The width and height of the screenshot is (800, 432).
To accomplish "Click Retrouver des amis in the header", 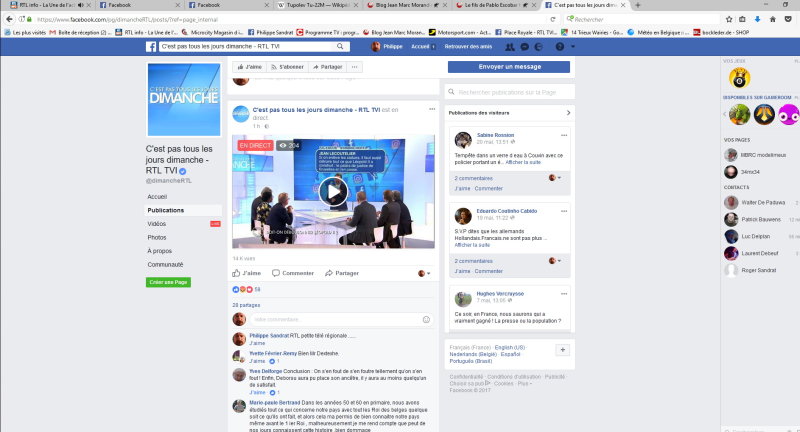I will pos(468,46).
